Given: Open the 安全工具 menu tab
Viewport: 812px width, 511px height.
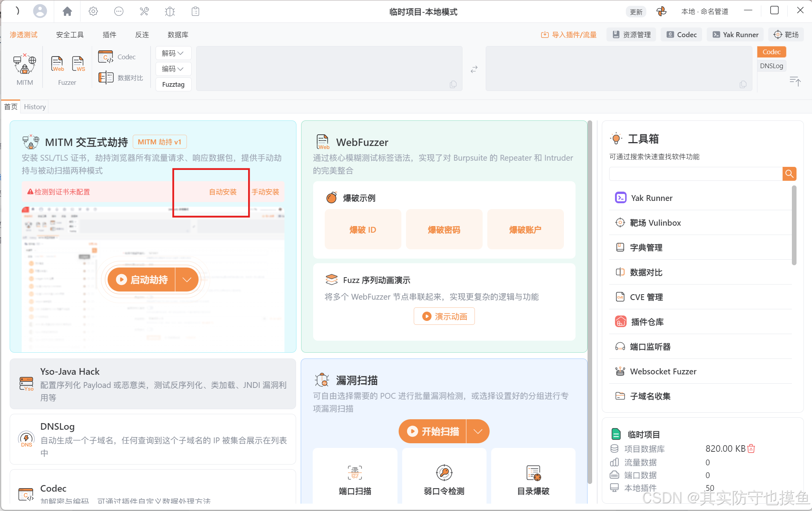Looking at the screenshot, I should click(70, 35).
